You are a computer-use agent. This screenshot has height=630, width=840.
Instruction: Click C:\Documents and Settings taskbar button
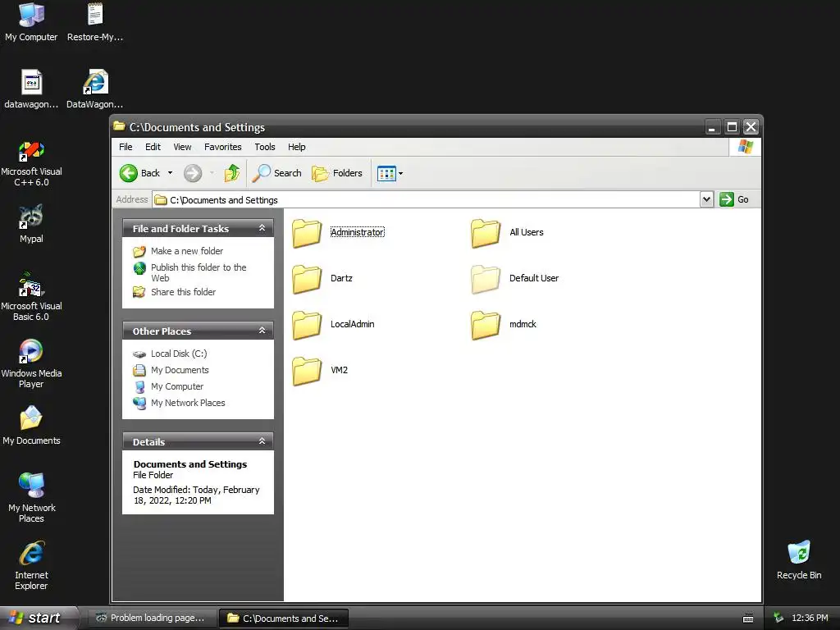click(x=284, y=619)
